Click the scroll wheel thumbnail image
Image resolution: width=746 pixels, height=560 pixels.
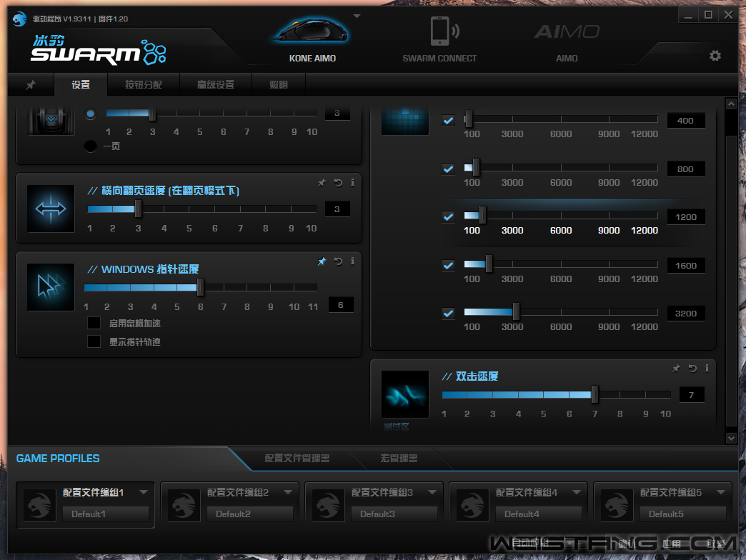click(51, 121)
